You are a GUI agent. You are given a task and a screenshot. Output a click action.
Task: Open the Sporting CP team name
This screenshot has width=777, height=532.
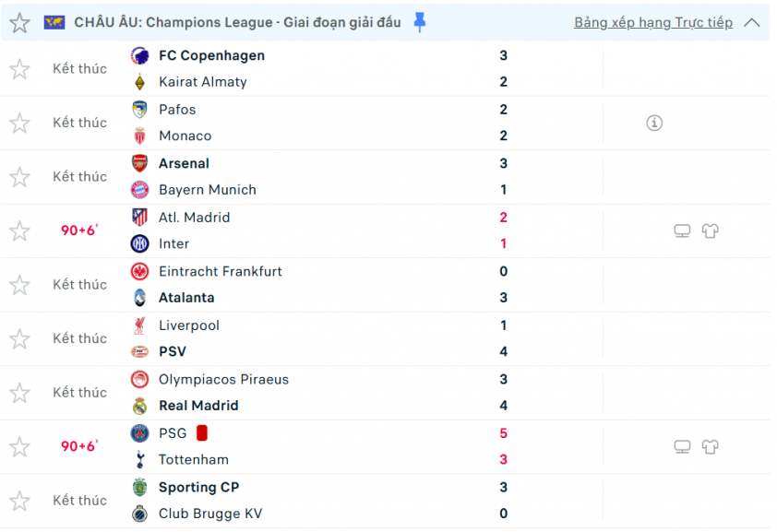(198, 487)
